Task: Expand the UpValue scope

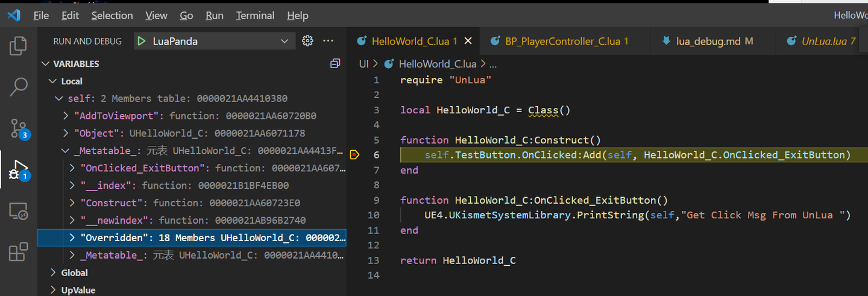Action: click(x=53, y=291)
